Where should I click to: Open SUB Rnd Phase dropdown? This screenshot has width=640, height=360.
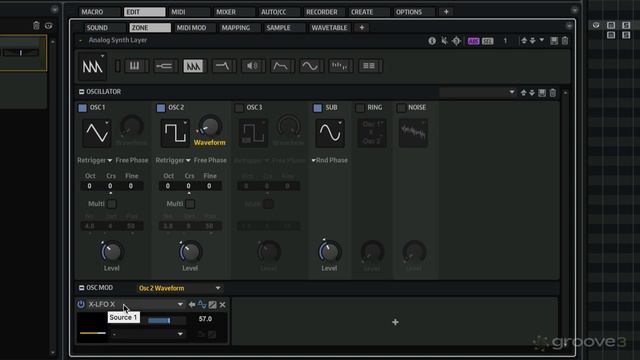tap(330, 160)
